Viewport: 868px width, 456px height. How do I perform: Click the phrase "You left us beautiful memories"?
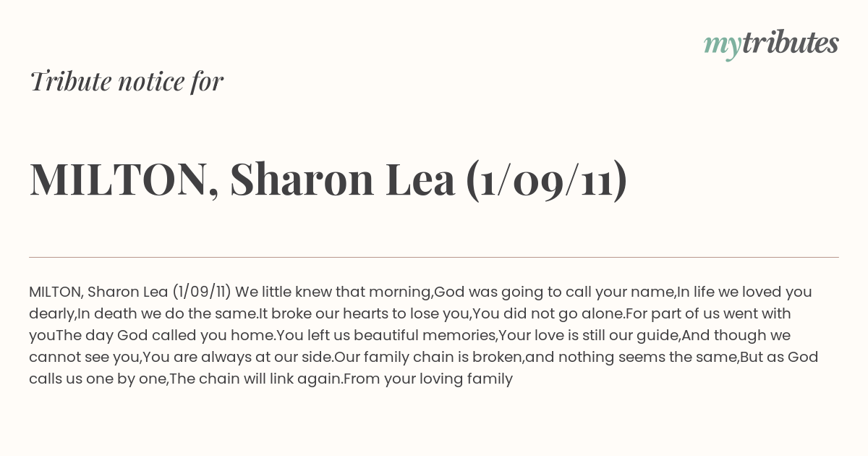pyautogui.click(x=386, y=335)
